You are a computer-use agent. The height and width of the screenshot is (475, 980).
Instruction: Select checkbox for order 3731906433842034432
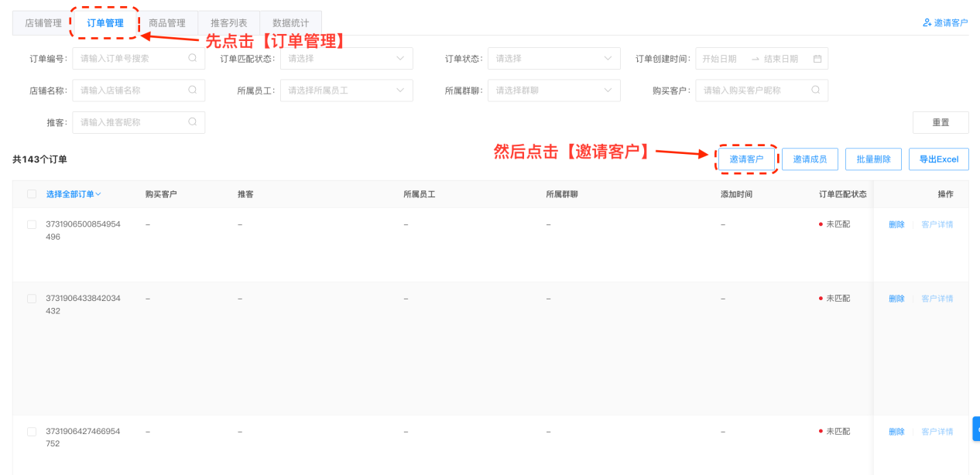coord(32,299)
